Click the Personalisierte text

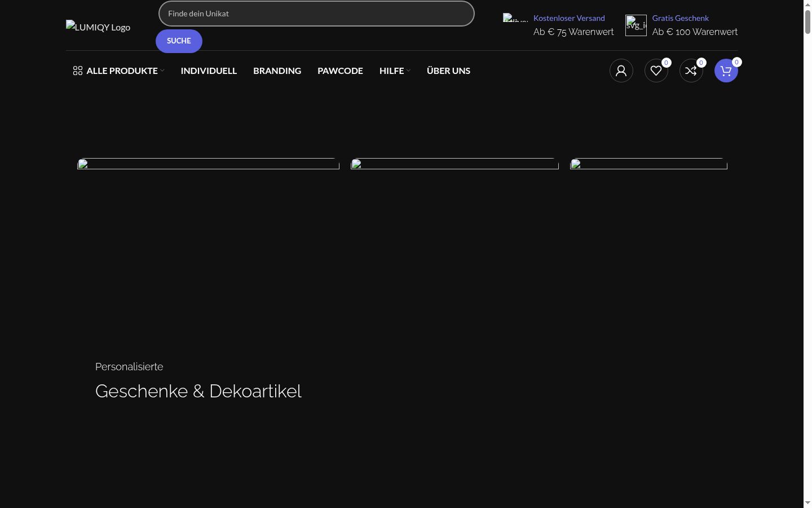(x=129, y=367)
